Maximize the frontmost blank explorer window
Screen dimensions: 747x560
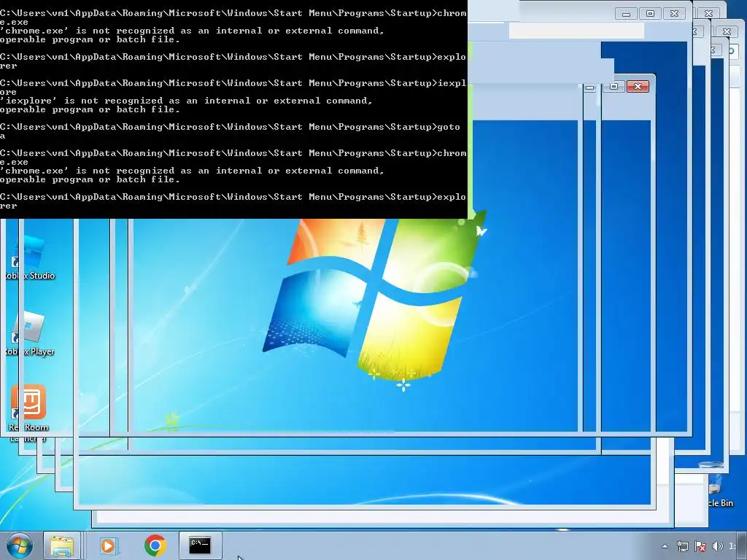[x=650, y=14]
